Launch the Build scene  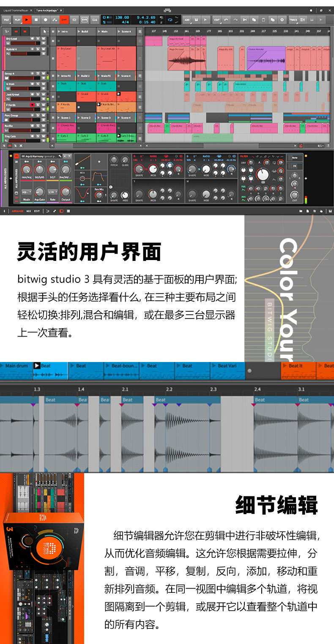[86, 32]
